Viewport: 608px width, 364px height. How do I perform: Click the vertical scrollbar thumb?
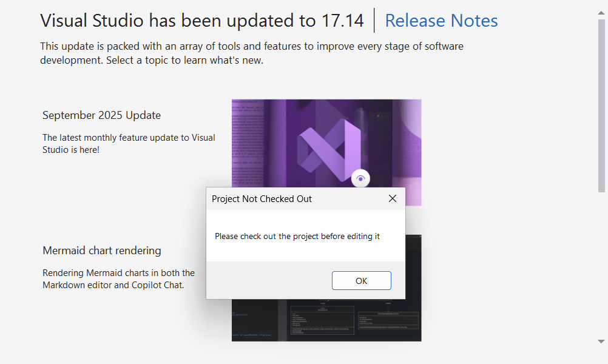(x=601, y=103)
